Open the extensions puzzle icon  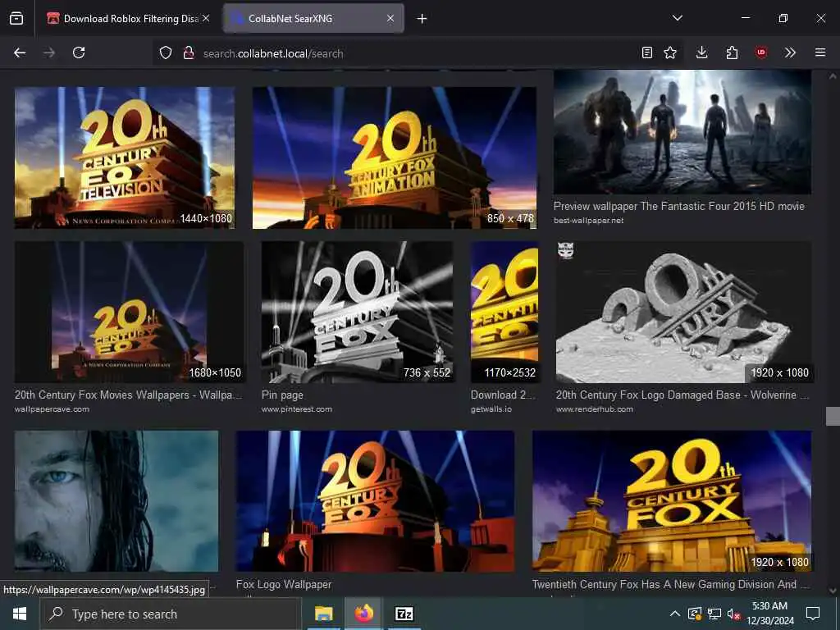732,53
